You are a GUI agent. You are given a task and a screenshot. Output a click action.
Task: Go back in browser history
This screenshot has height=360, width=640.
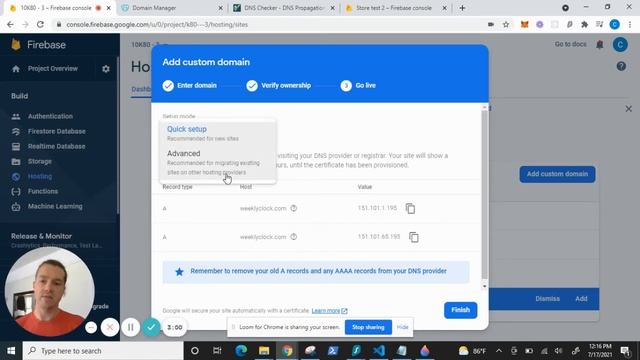10,24
